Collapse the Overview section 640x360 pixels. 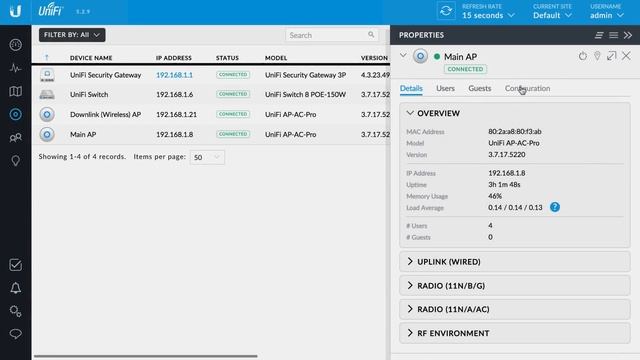410,113
